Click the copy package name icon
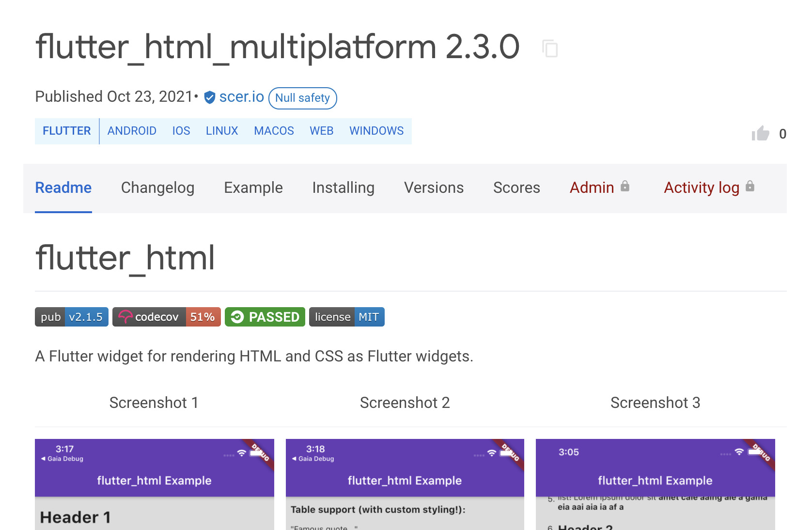Viewport: 812px width, 530px height. (550, 48)
